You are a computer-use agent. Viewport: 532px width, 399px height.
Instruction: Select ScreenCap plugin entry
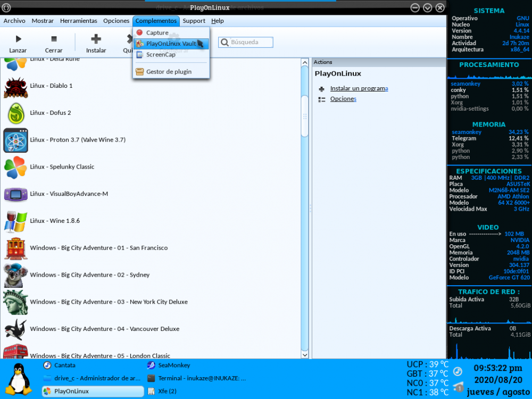click(x=161, y=55)
